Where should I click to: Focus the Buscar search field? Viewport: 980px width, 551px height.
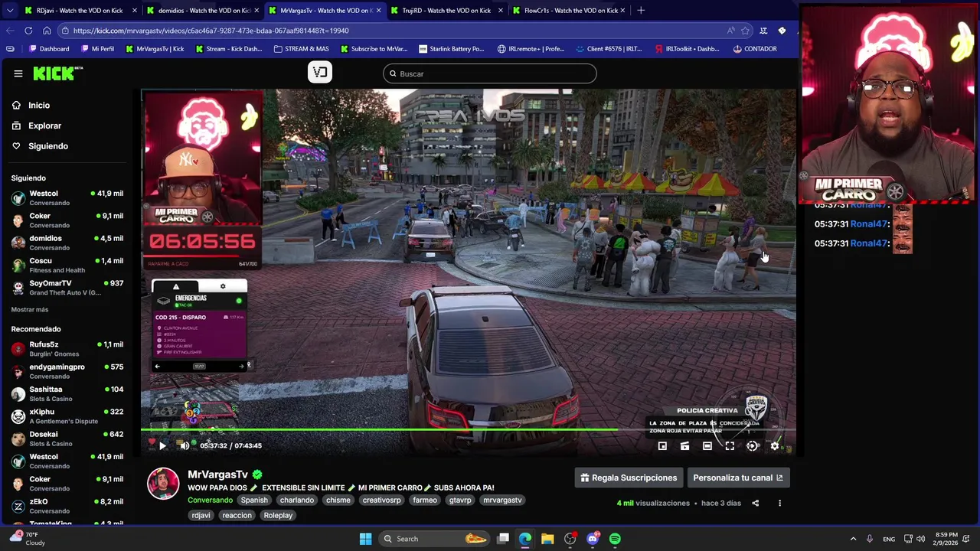point(490,73)
